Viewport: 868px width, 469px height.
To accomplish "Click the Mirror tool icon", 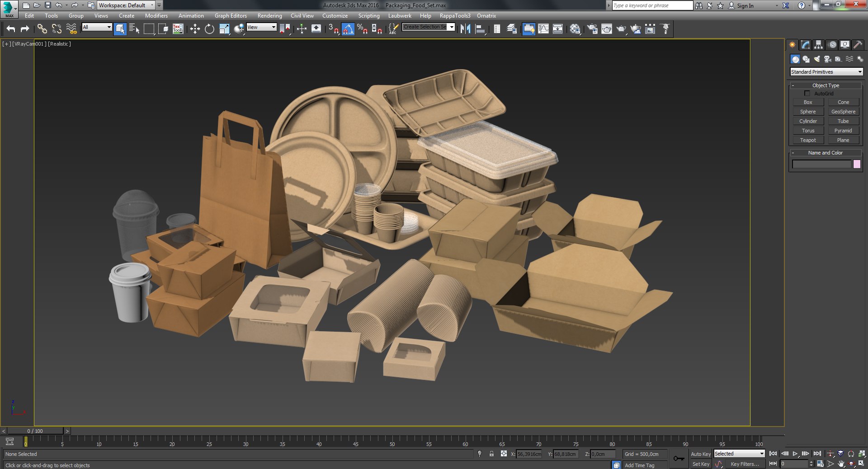I will tap(465, 29).
